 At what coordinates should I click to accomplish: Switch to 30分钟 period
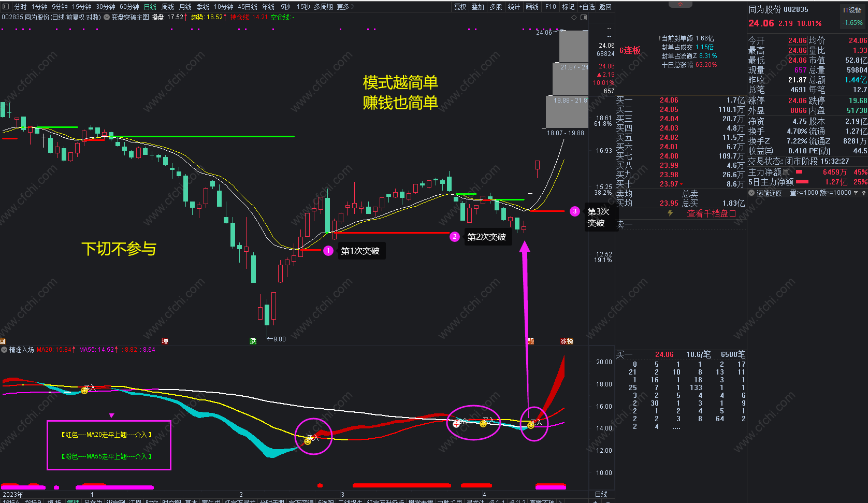[105, 7]
